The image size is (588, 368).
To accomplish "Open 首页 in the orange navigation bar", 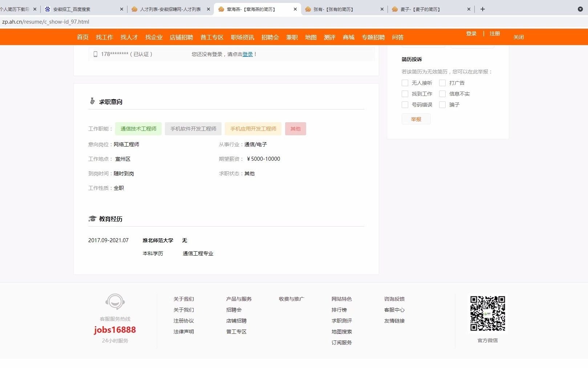I will (83, 37).
